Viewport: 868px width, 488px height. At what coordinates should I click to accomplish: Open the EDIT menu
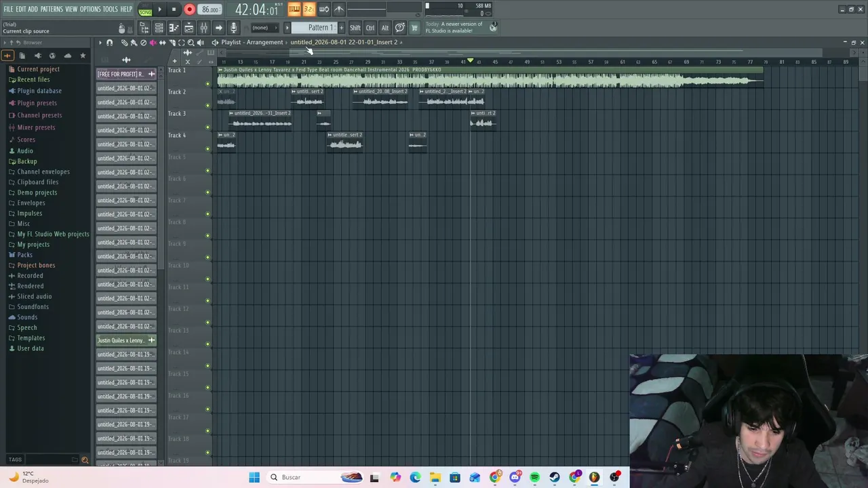click(x=21, y=9)
